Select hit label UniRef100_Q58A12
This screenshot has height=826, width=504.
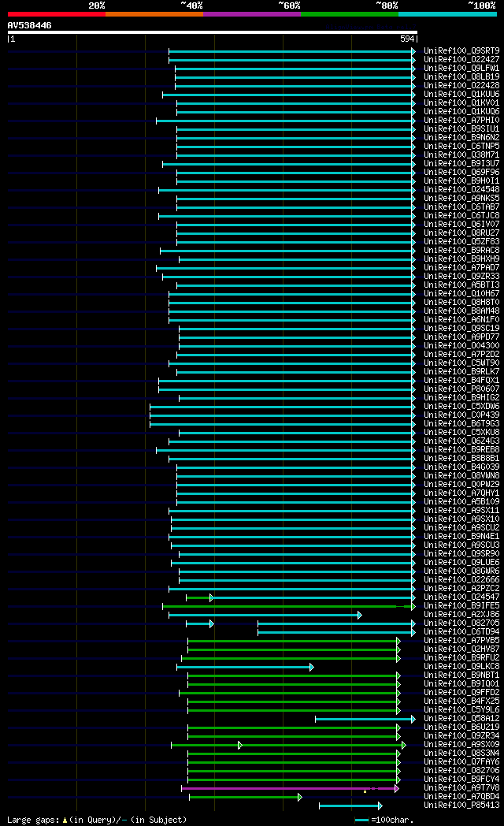point(462,719)
